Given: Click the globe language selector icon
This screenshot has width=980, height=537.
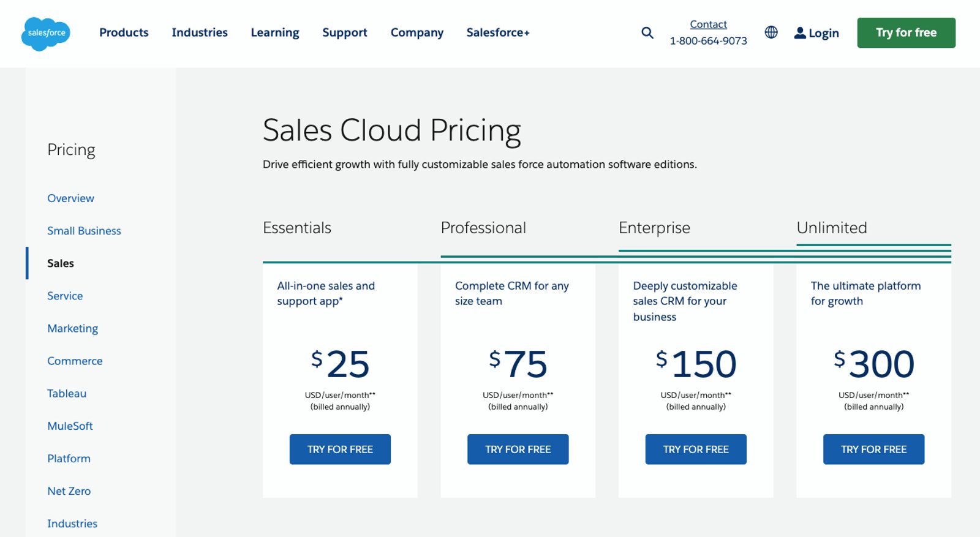Looking at the screenshot, I should pos(771,32).
